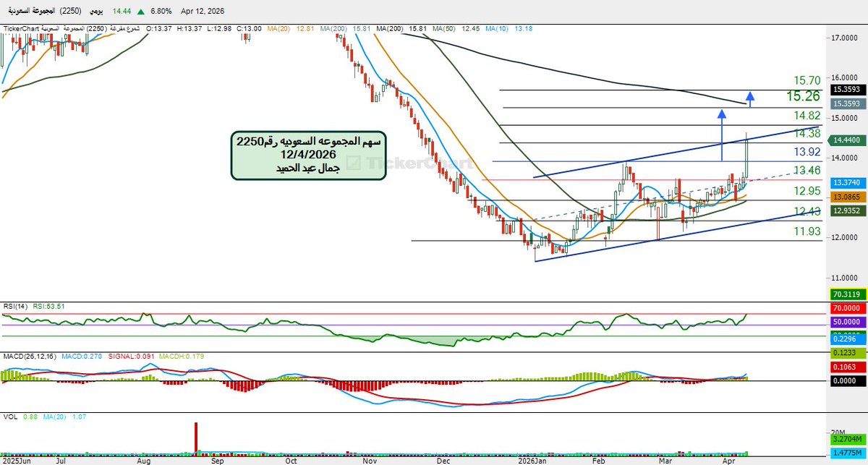Click the Sep time axis label

217,459
